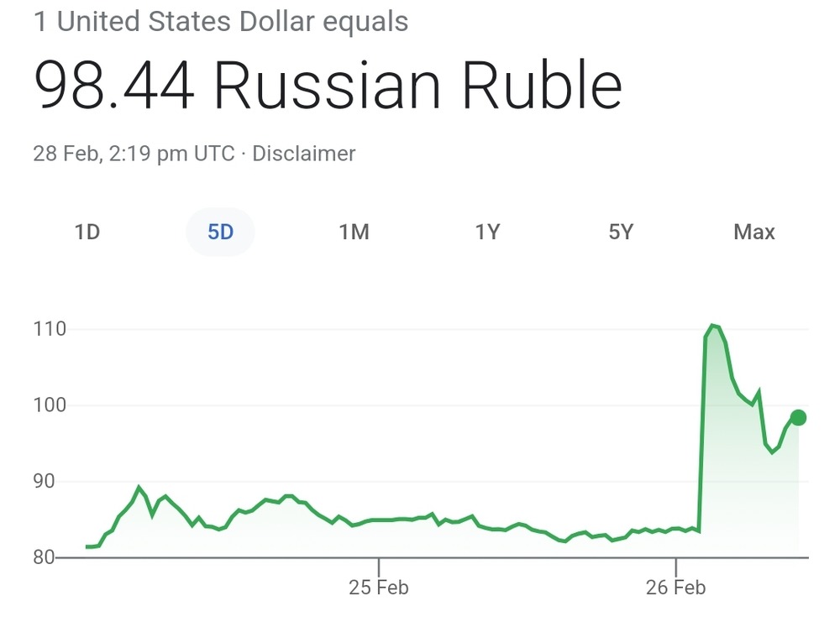Select the Max time range

click(x=753, y=232)
